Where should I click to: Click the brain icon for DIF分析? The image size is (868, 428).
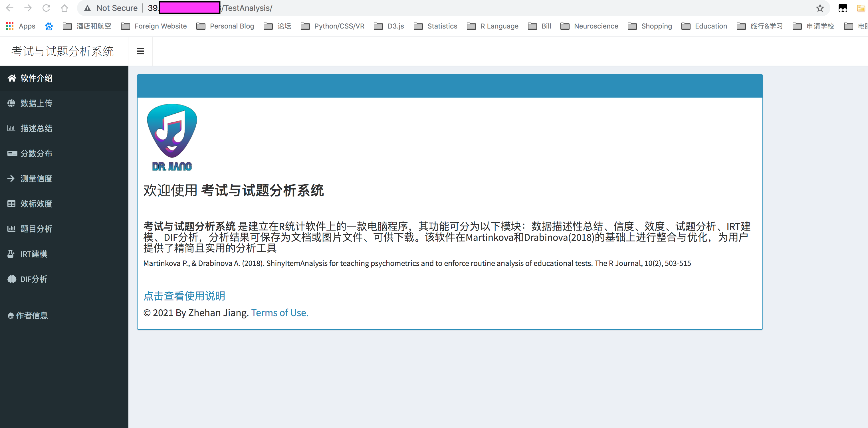[x=12, y=279]
